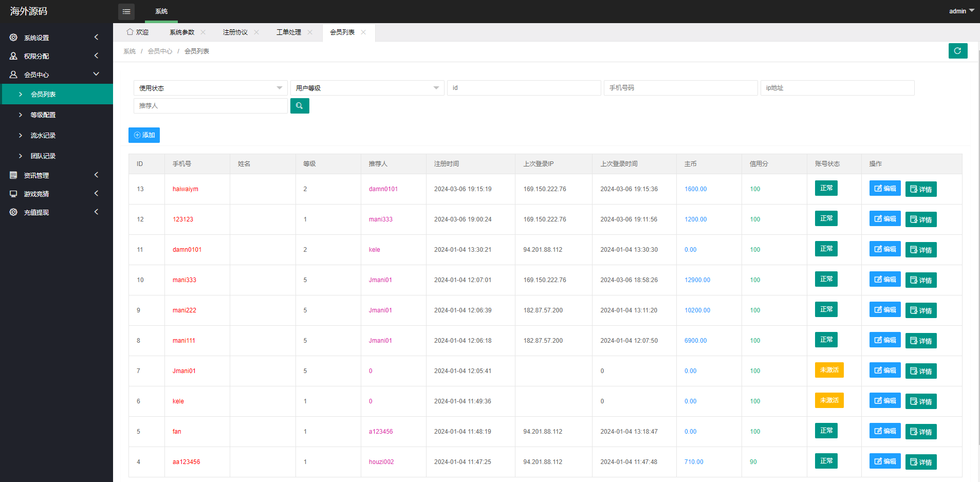Viewport: 980px width, 482px height.
Task: Toggle 正常 status for user haiwaiym
Action: tap(826, 188)
